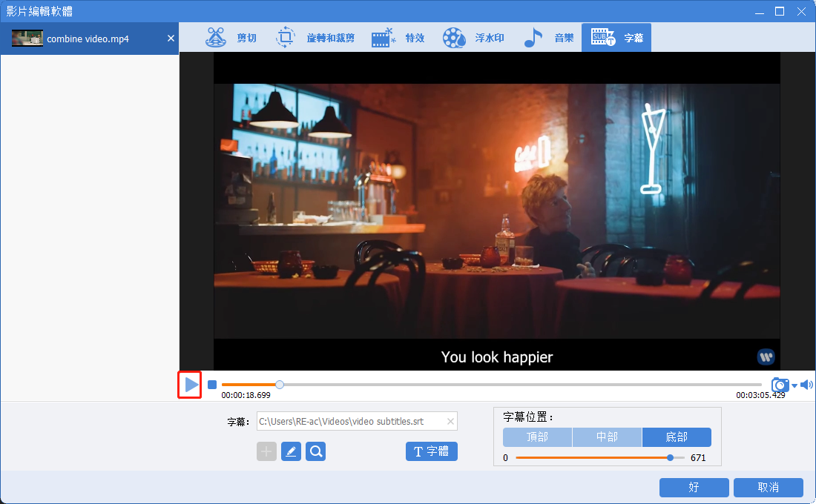
Task: Select the 音樂 music tab
Action: tap(548, 38)
